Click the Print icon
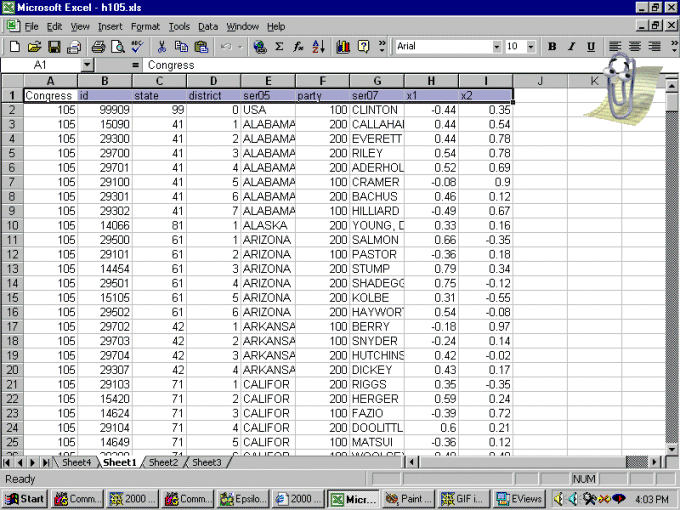The image size is (680, 510). click(x=98, y=47)
